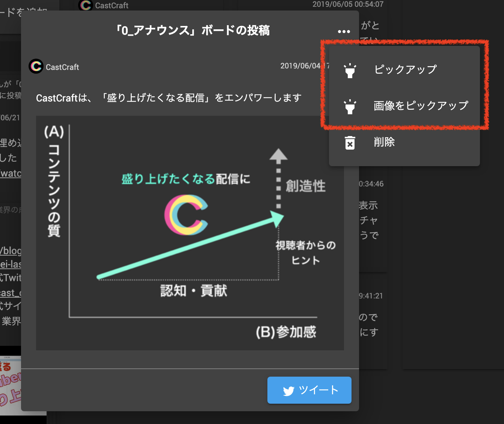Click the spotlight icon beside ピックアップ

pyautogui.click(x=350, y=70)
